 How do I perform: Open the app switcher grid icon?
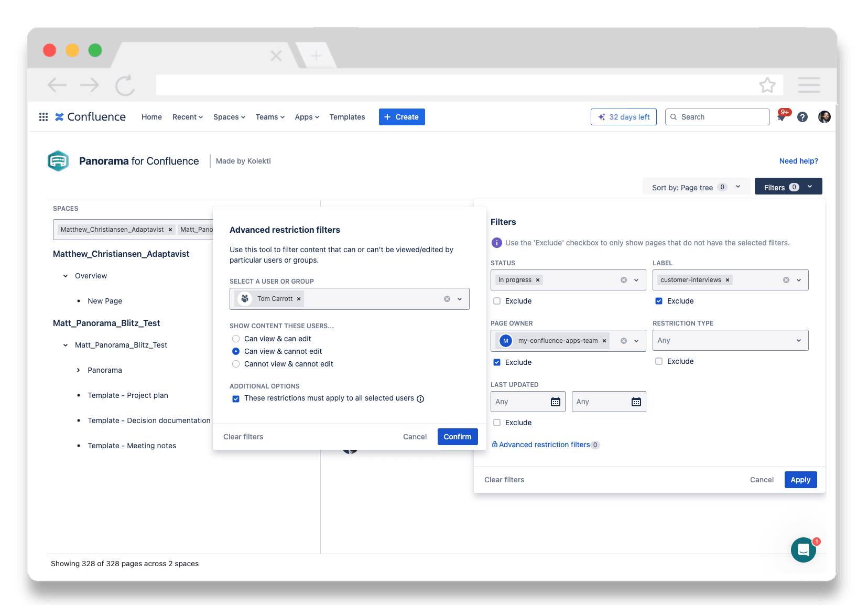[44, 117]
